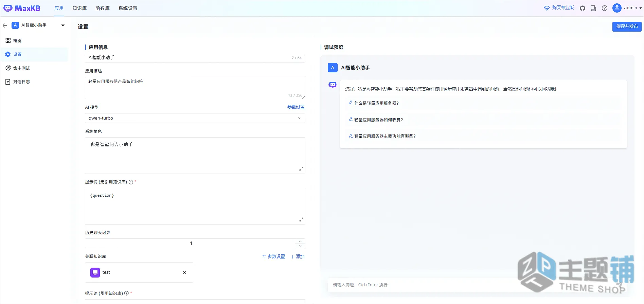Open the 知识库 top menu
Viewport: 644px width, 304px height.
[x=79, y=8]
